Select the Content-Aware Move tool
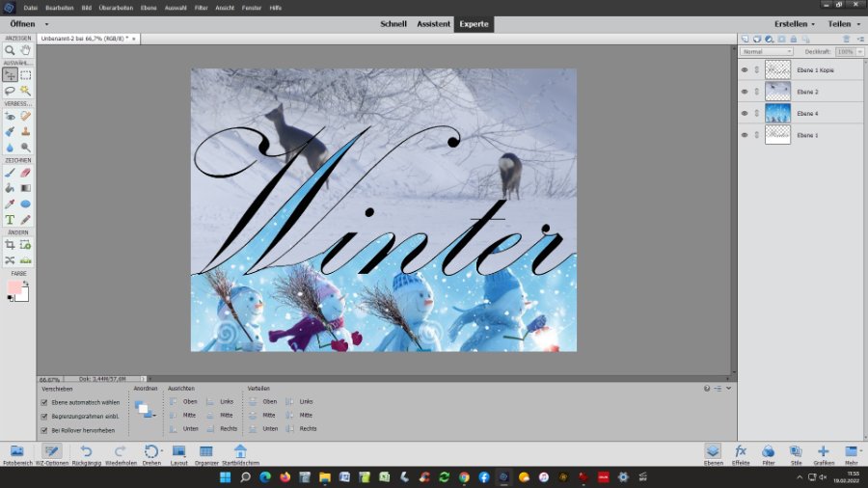Image resolution: width=868 pixels, height=488 pixels. [10, 260]
